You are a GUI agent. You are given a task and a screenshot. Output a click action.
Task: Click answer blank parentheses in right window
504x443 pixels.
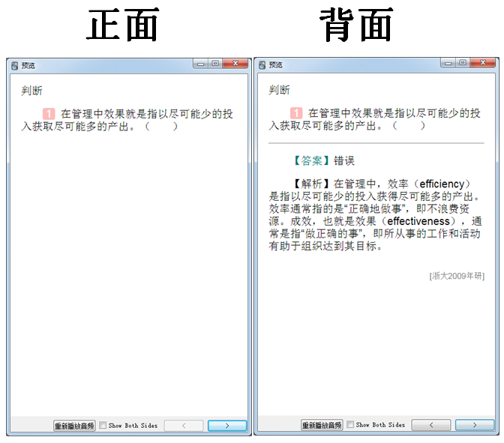point(409,126)
